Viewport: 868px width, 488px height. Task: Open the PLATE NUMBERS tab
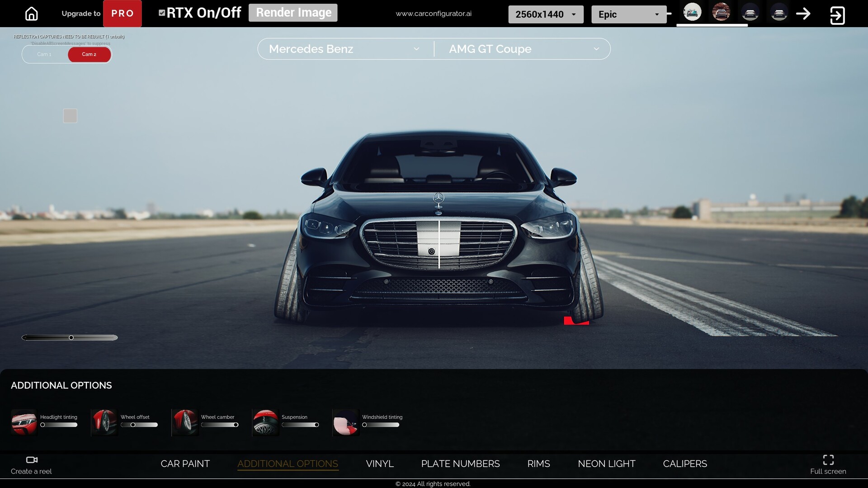(x=460, y=464)
